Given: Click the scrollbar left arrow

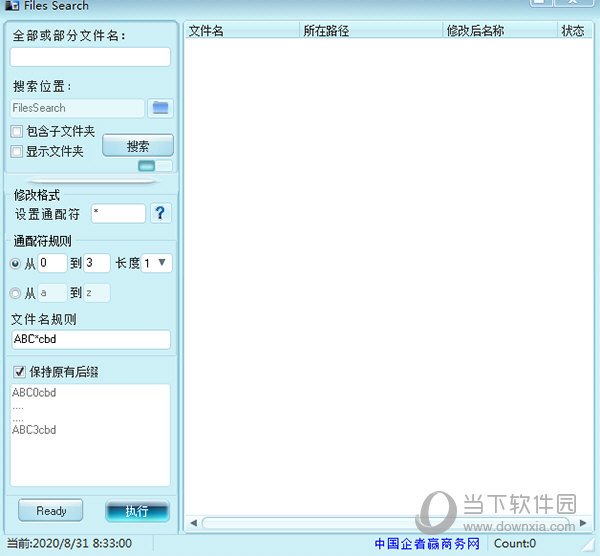Looking at the screenshot, I should [193, 522].
